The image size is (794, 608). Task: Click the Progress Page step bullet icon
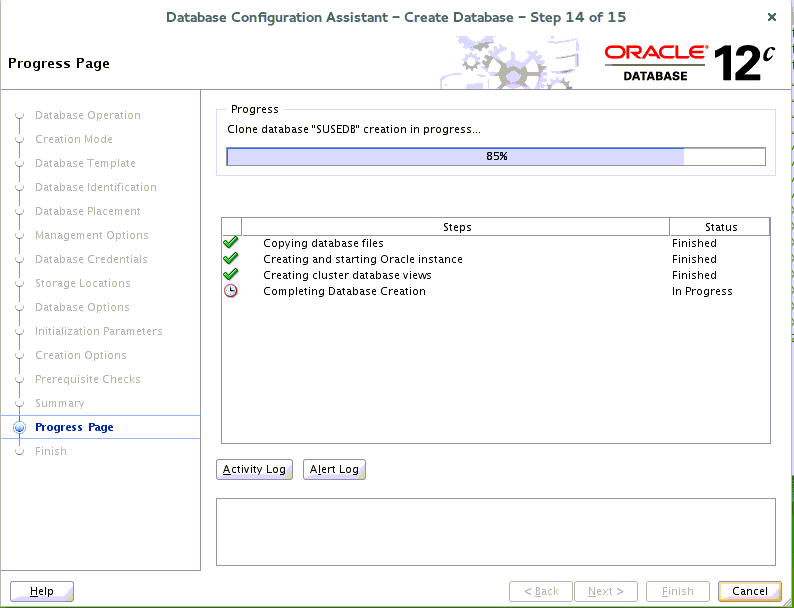[x=19, y=427]
